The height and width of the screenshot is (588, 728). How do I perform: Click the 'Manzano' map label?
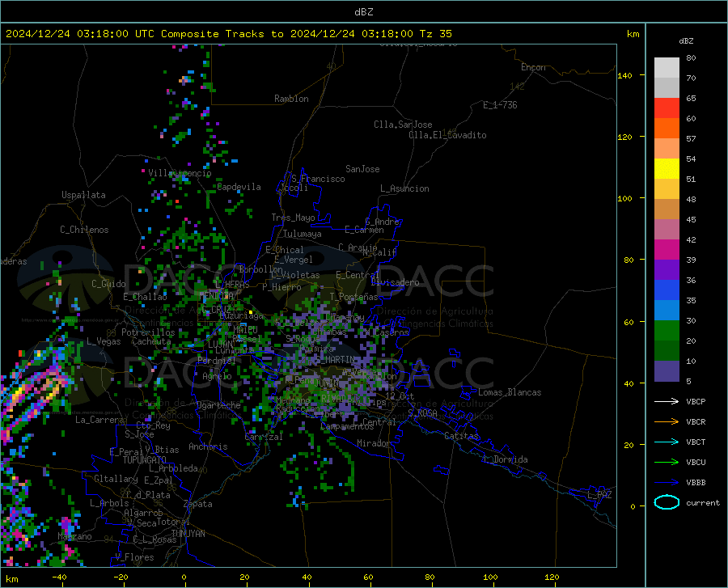tap(74, 536)
